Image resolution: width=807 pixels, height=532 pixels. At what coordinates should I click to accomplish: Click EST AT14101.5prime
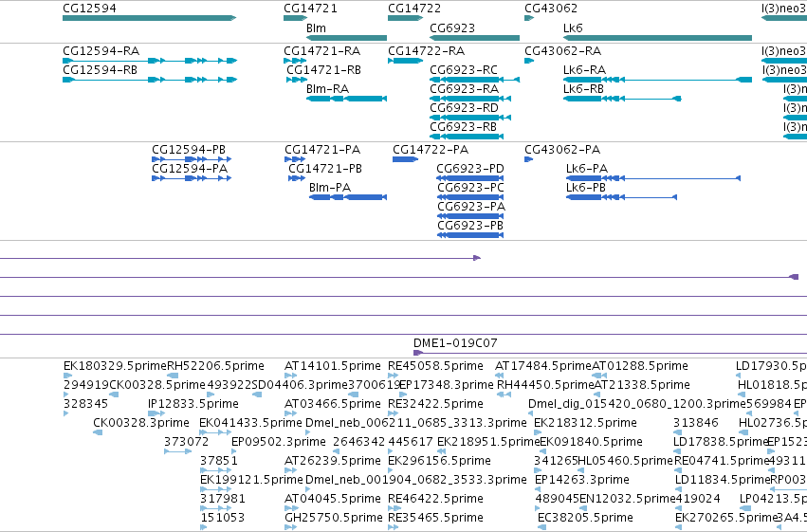tap(291, 376)
